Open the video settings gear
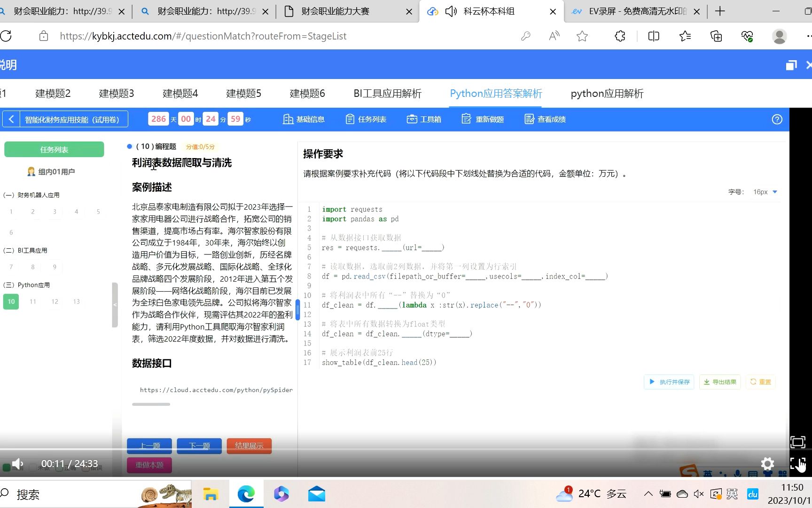812x508 pixels. pyautogui.click(x=767, y=464)
